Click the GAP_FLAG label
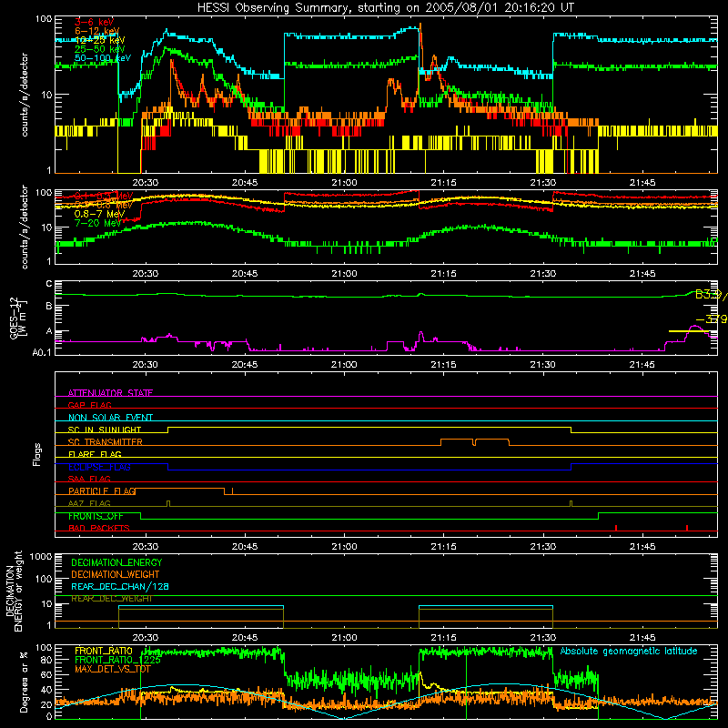This screenshot has width=728, height=728. click(x=89, y=405)
